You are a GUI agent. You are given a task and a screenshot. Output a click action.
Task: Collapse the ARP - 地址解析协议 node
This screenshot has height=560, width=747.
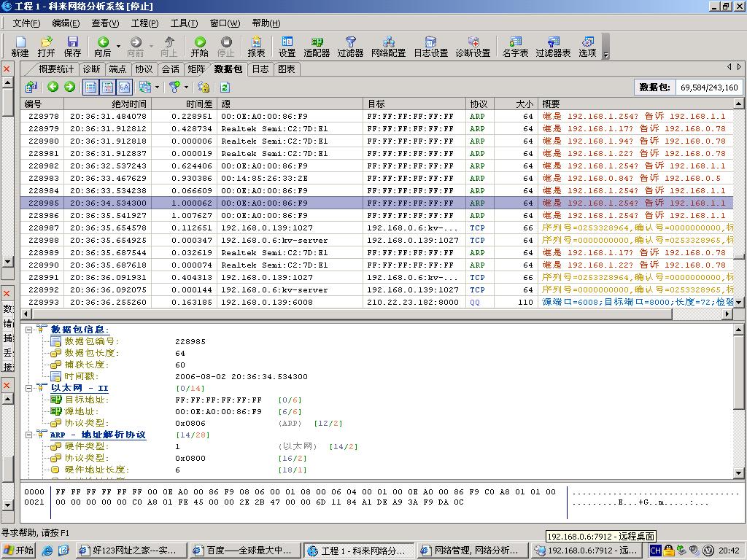coord(29,435)
